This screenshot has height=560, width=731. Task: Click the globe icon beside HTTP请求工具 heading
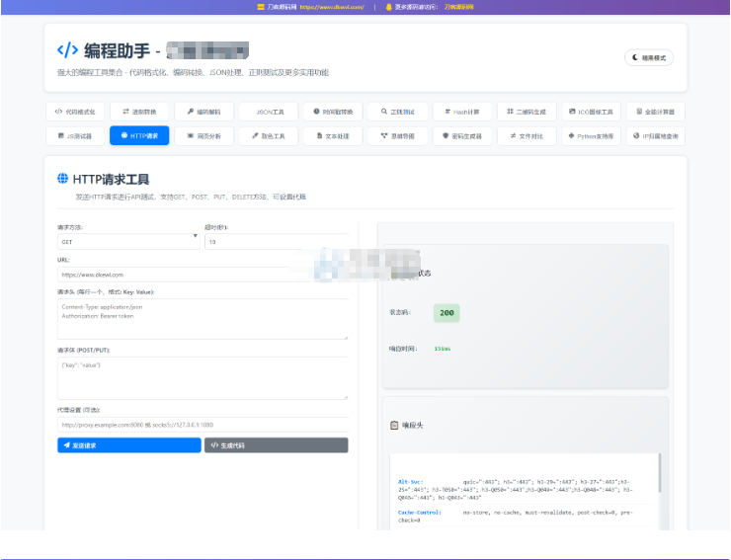point(62,178)
